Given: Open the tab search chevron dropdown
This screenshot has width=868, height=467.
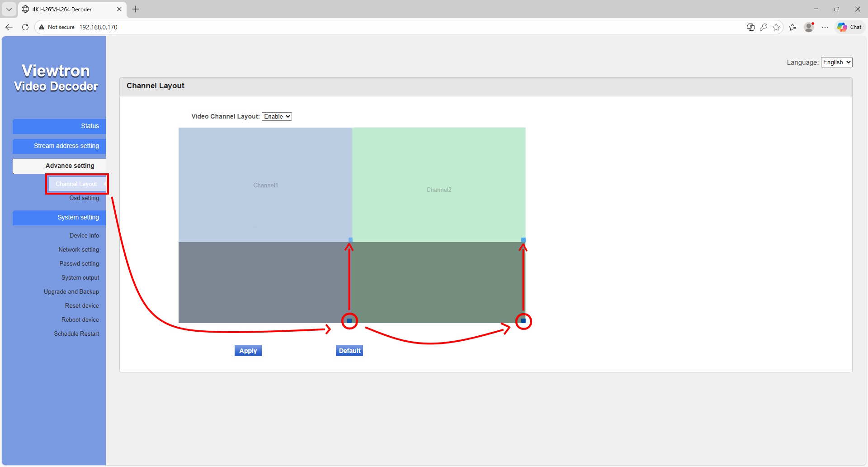Looking at the screenshot, I should [x=9, y=9].
